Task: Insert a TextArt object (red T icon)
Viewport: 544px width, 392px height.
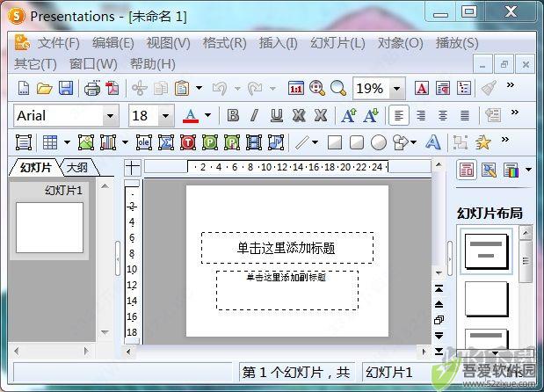Action: [188, 142]
